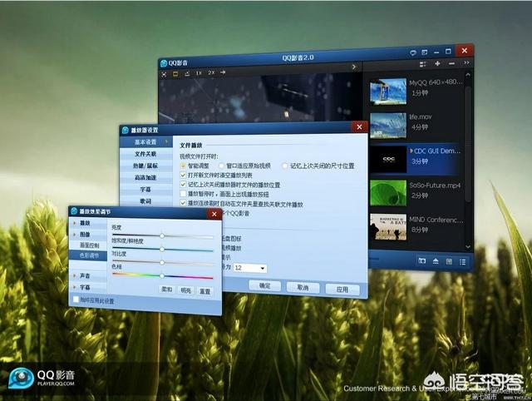Click the double-chevron icon at the playlist top
This screenshot has width=532, height=401.
click(466, 63)
